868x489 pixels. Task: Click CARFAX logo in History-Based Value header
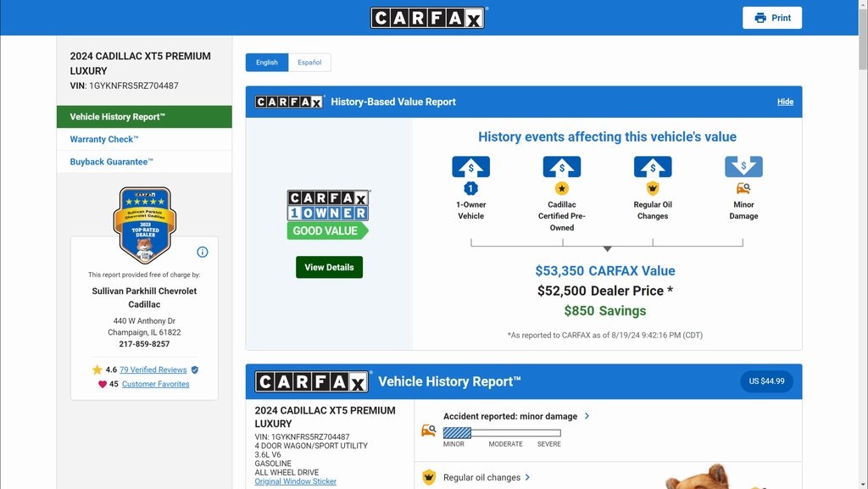tap(290, 102)
